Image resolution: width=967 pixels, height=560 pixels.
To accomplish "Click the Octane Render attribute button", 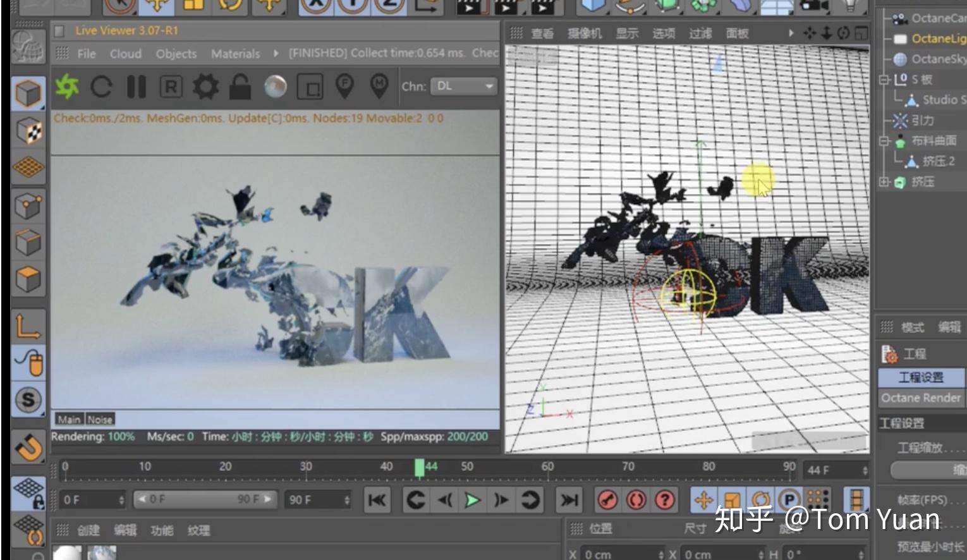I will click(921, 398).
